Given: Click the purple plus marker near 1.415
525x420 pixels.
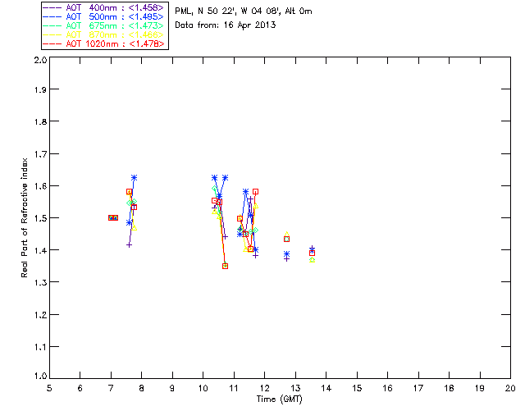Looking at the screenshot, I should click(130, 245).
